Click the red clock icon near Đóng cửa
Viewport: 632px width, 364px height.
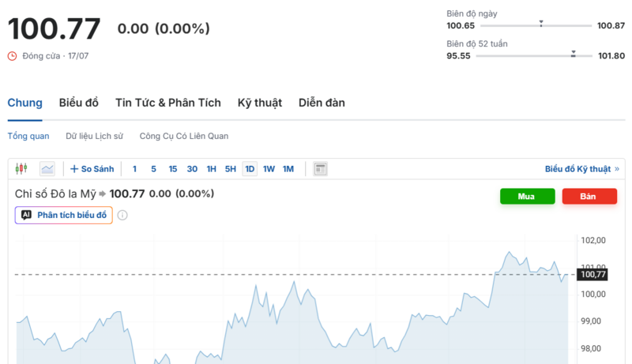12,56
